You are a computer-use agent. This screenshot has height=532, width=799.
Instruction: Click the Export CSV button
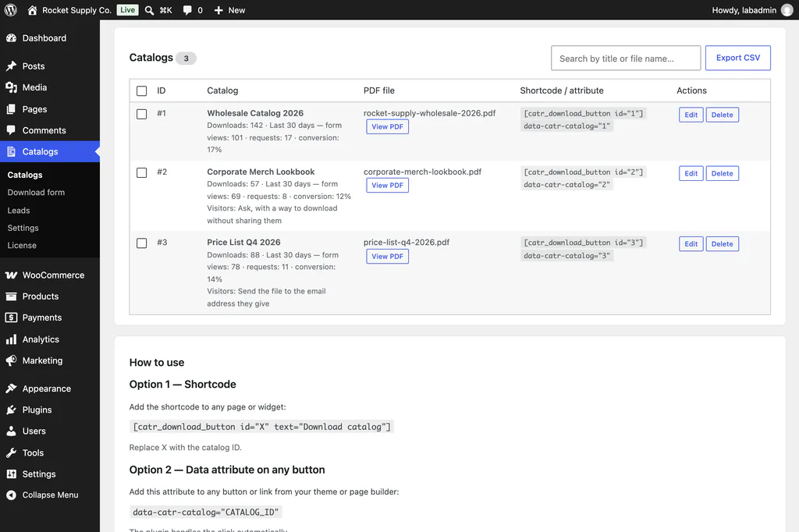coord(738,58)
